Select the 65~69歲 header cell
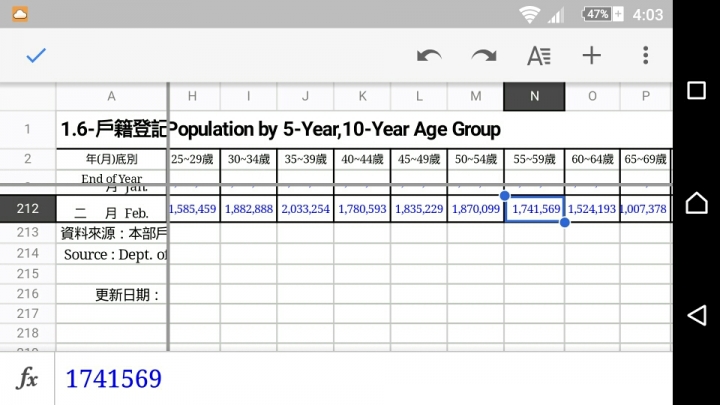 (x=646, y=159)
